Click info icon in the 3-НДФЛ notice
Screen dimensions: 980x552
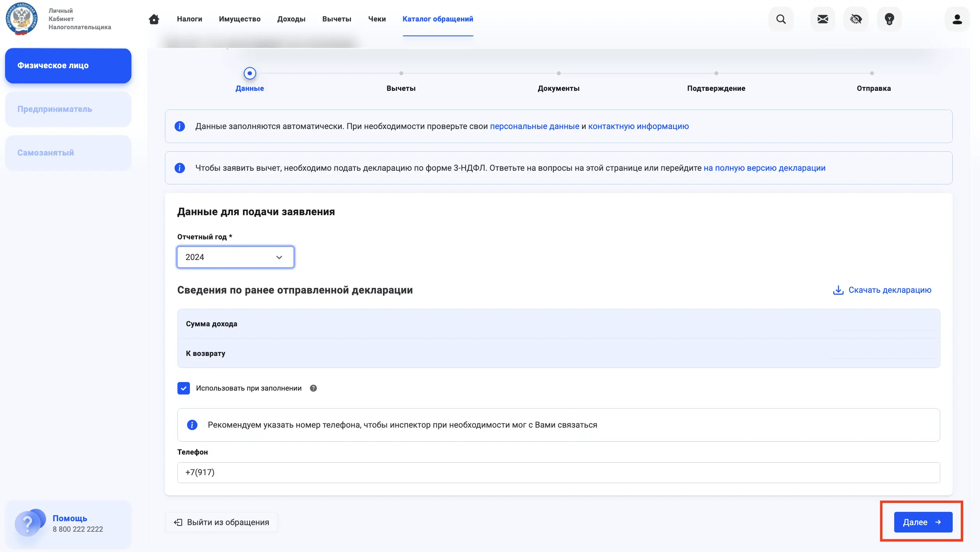179,168
